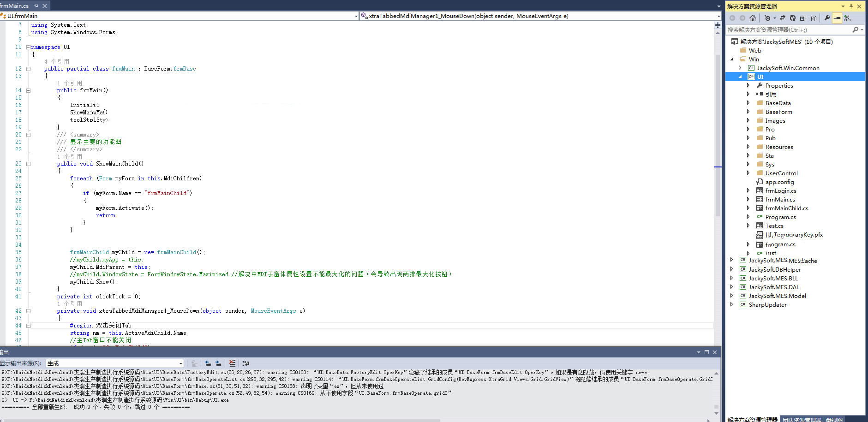Collapse all nodes in Solution Explorer
Screen dimensions: 868x422
point(803,18)
